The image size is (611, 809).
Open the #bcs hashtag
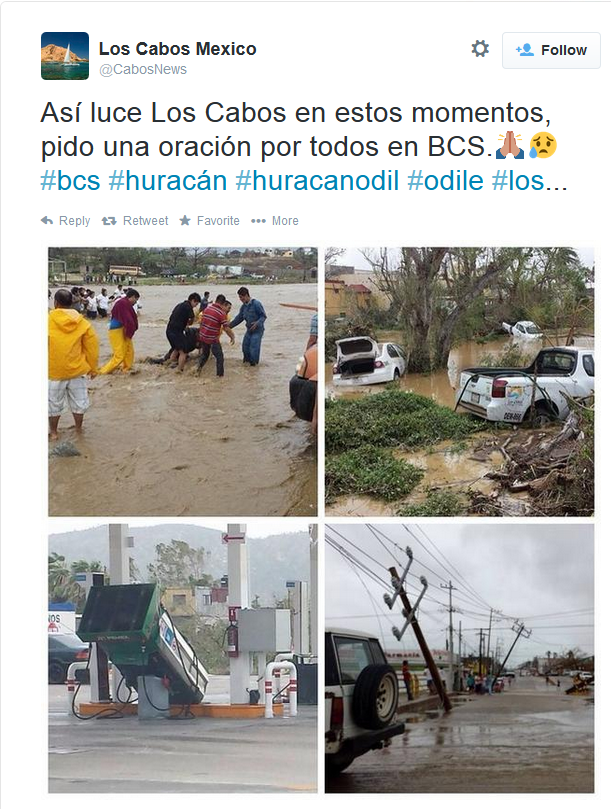click(70, 181)
